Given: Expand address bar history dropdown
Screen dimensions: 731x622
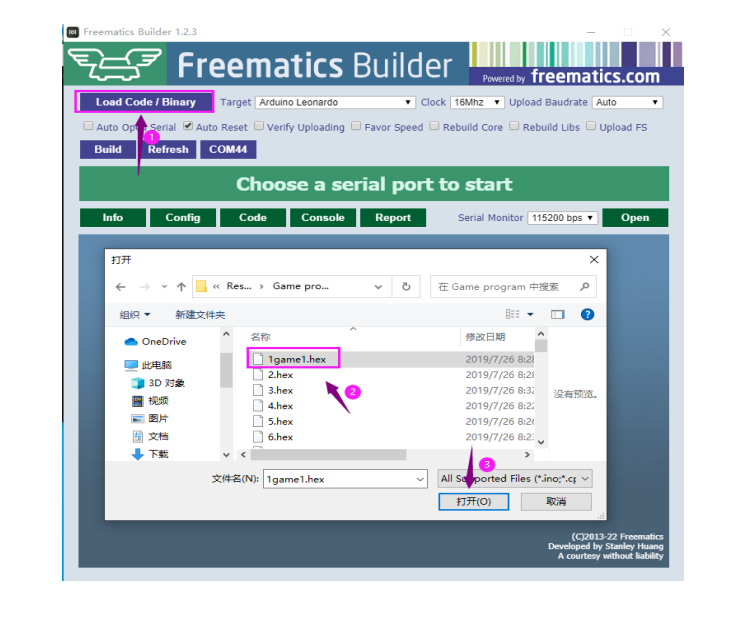Looking at the screenshot, I should click(x=378, y=287).
